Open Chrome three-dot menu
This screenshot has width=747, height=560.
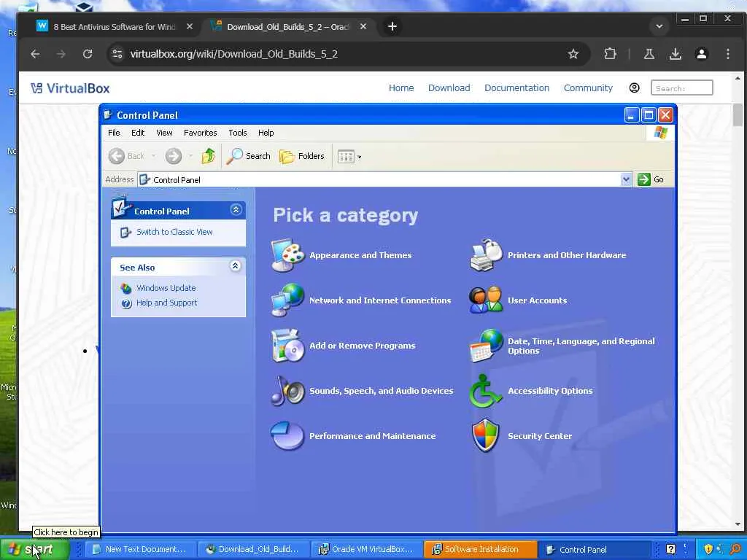pyautogui.click(x=727, y=54)
